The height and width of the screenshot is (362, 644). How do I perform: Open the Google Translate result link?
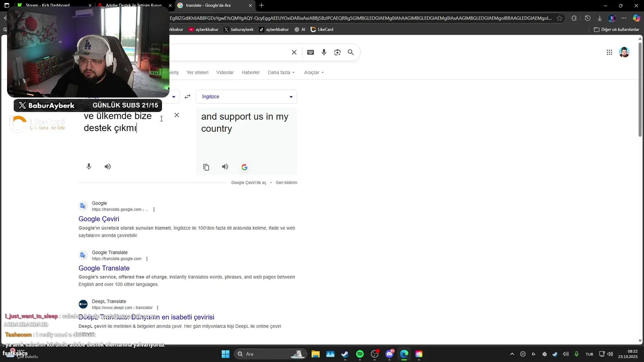(104, 268)
